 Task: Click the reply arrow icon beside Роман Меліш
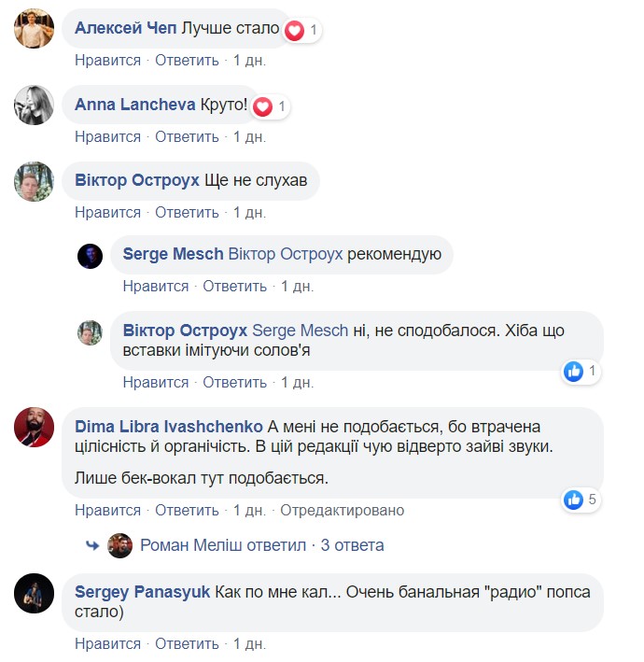pyautogui.click(x=92, y=545)
